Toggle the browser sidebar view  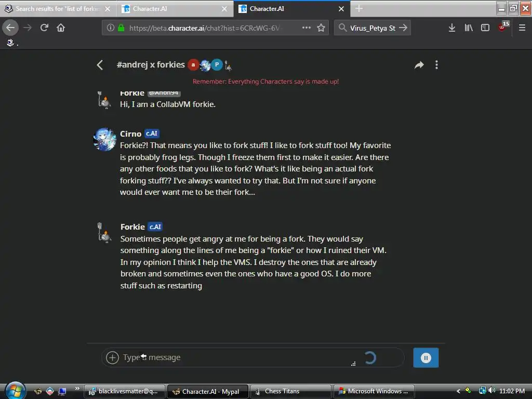(485, 28)
